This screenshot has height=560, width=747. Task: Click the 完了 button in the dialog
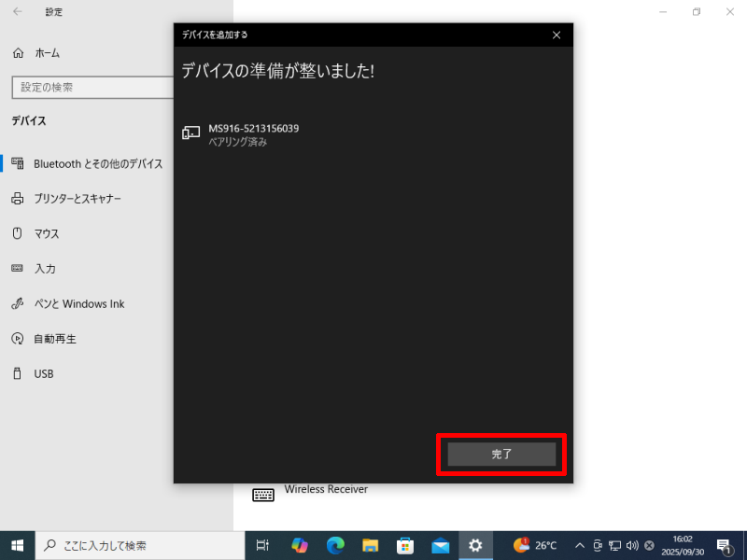(x=501, y=455)
